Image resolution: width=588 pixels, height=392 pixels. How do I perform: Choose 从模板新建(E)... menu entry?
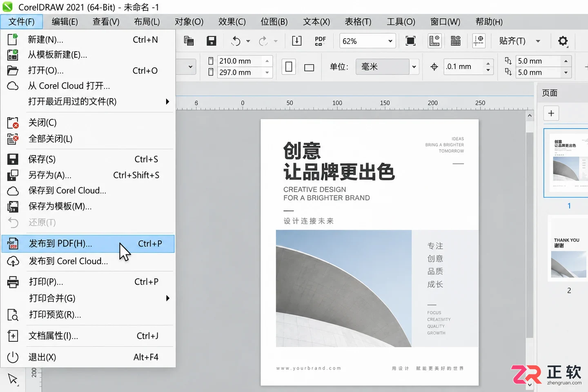pos(88,55)
